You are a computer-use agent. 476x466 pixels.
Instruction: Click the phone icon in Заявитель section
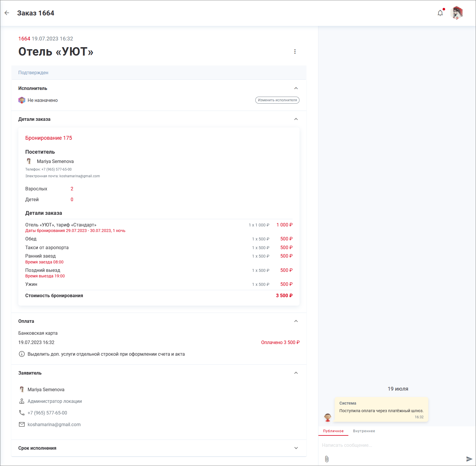(x=22, y=413)
